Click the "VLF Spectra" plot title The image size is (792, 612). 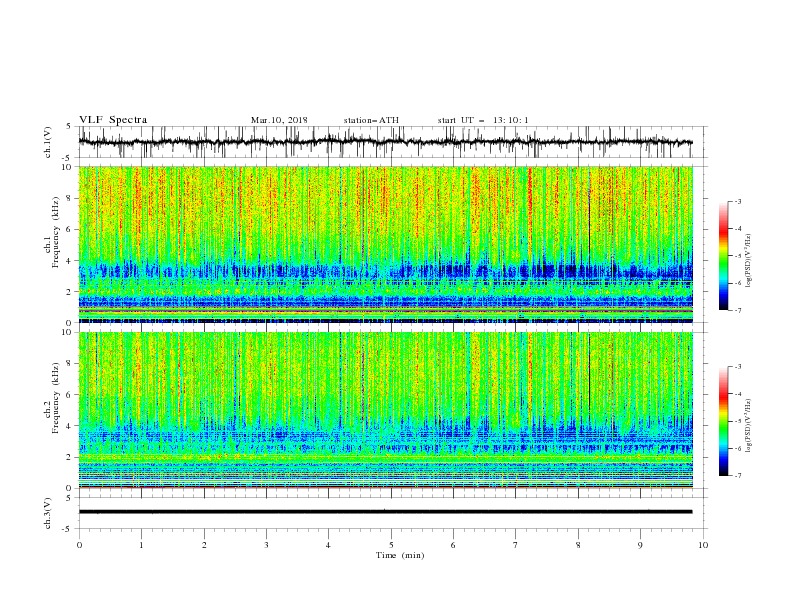click(x=113, y=120)
